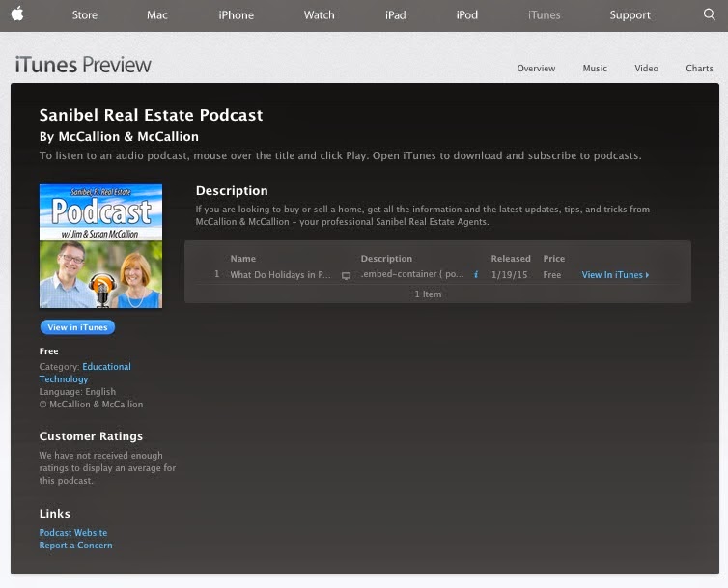Go to the Mac section
The width and height of the screenshot is (728, 588).
tap(157, 14)
